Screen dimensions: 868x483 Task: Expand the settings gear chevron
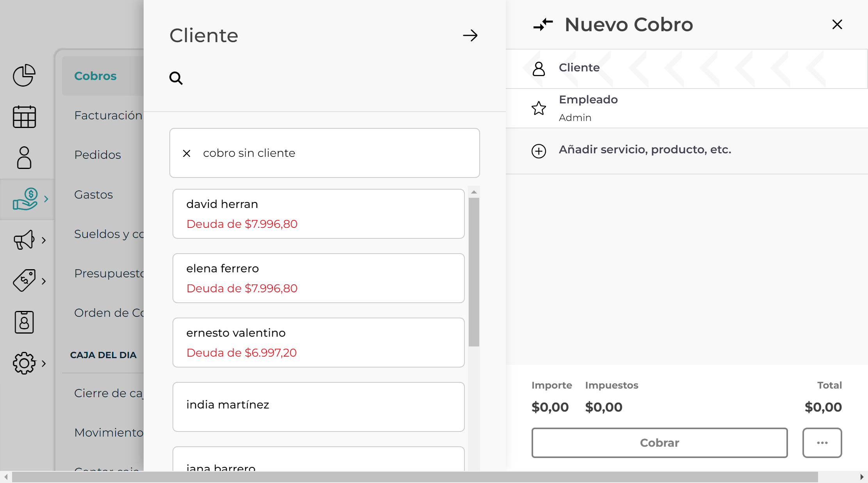44,363
